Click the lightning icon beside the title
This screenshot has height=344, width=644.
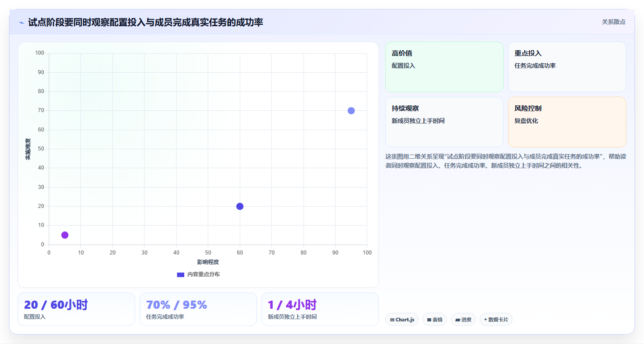(x=21, y=22)
